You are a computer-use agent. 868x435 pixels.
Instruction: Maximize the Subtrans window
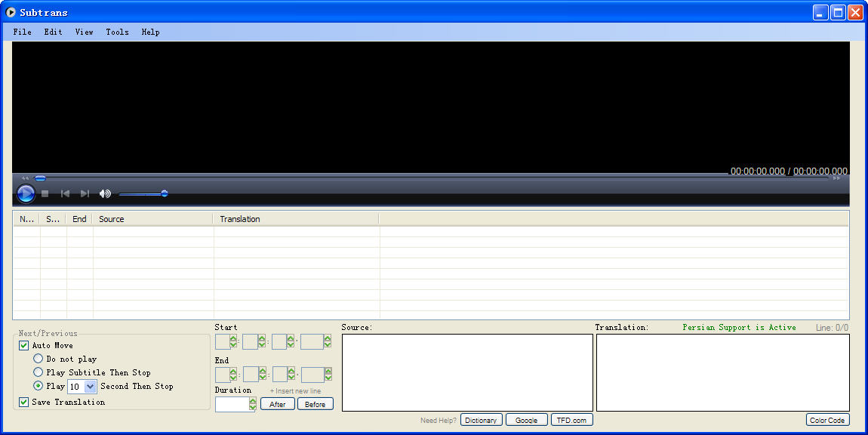coord(838,12)
